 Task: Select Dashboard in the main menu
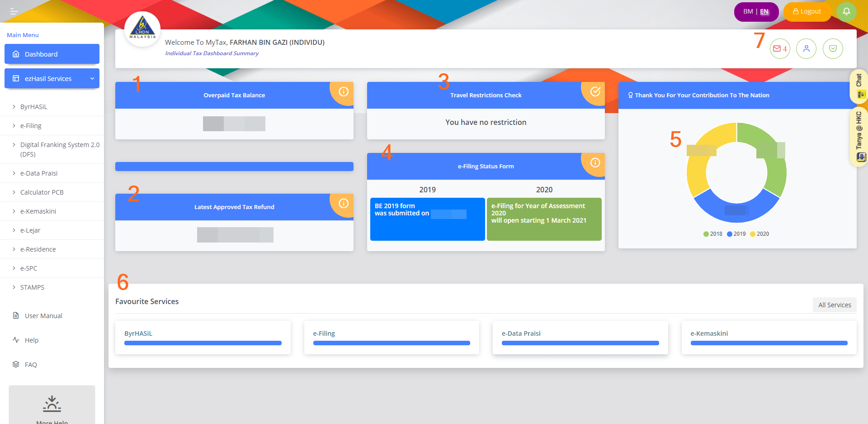click(52, 54)
